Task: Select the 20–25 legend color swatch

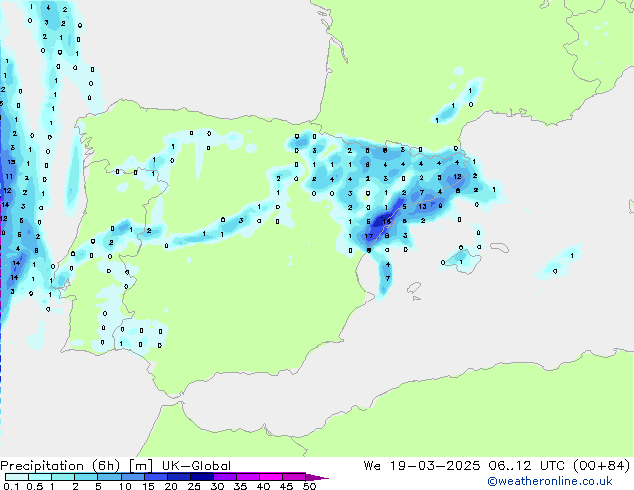Action: (x=179, y=477)
